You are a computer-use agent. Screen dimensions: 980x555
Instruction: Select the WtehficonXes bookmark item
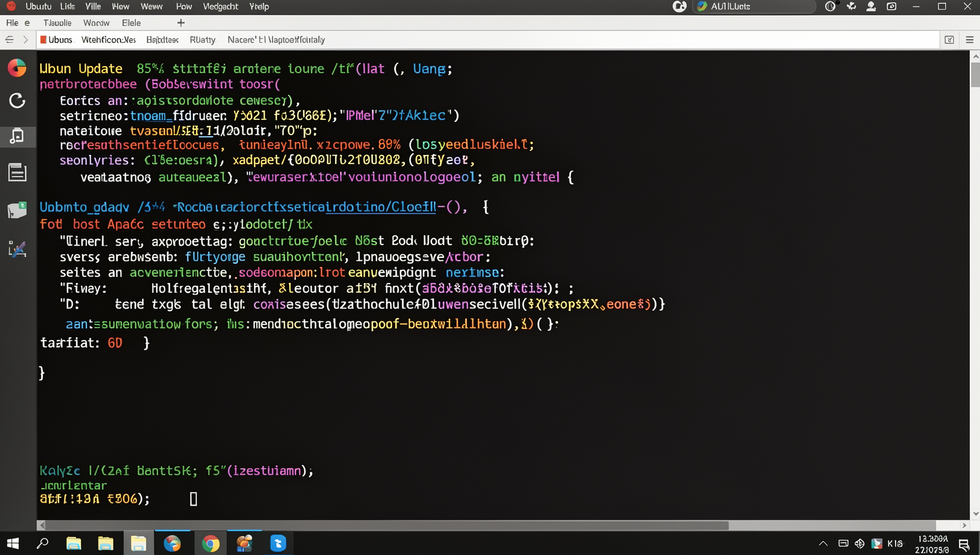pyautogui.click(x=108, y=40)
